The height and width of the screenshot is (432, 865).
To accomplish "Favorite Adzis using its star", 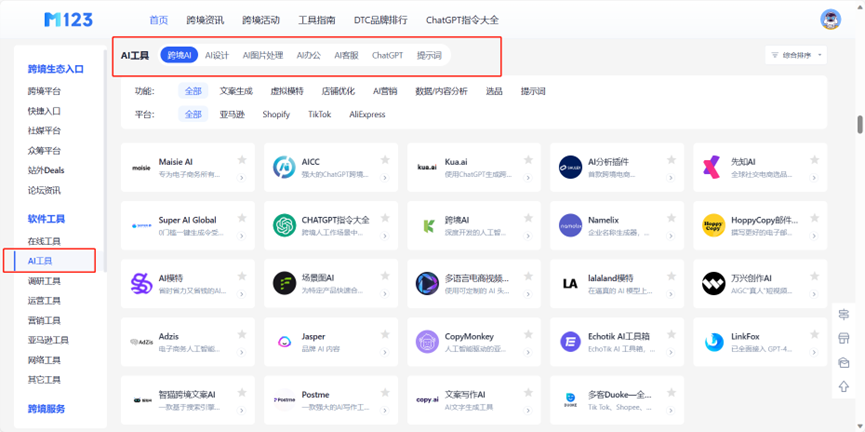I will tap(242, 334).
